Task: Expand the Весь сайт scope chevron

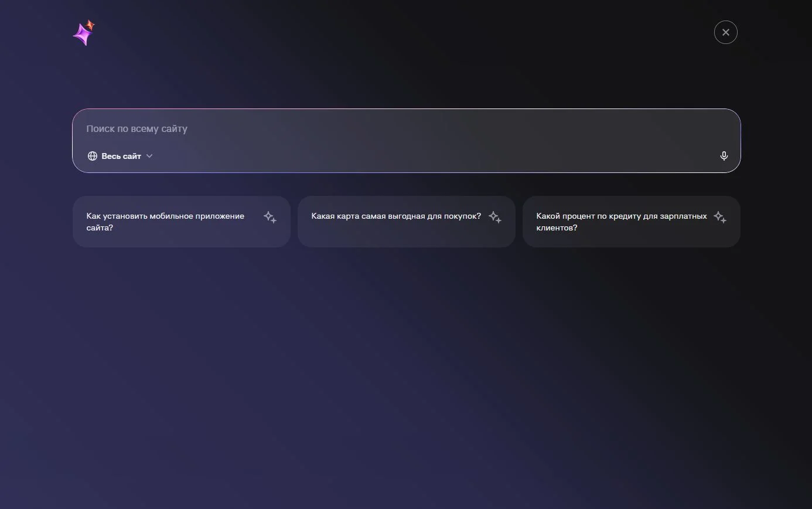Action: [x=149, y=156]
